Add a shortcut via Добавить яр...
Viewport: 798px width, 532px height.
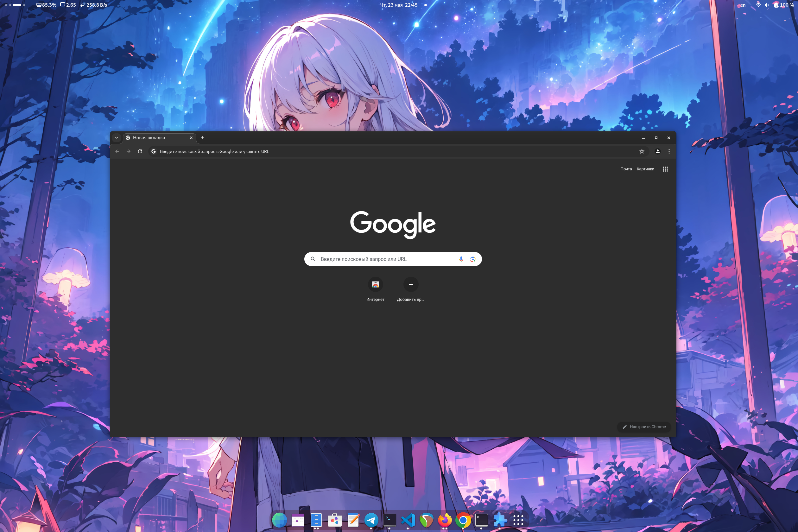click(410, 289)
